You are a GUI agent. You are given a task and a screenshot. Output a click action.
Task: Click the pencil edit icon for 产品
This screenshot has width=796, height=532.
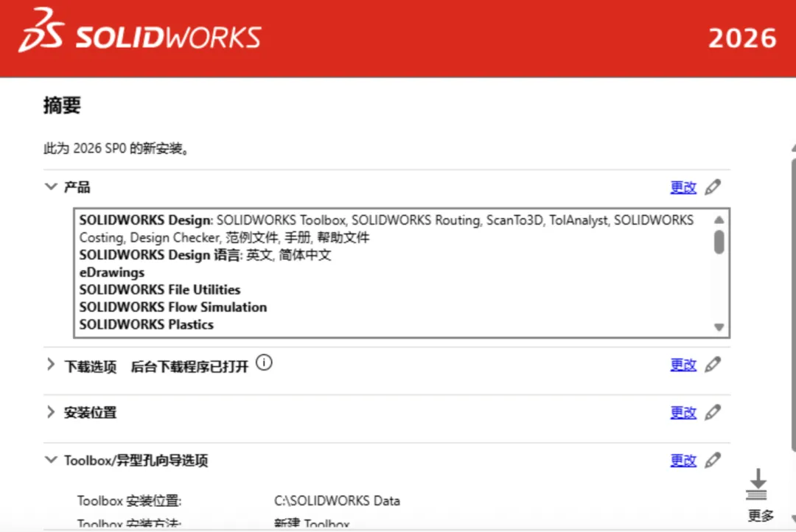[x=713, y=187]
